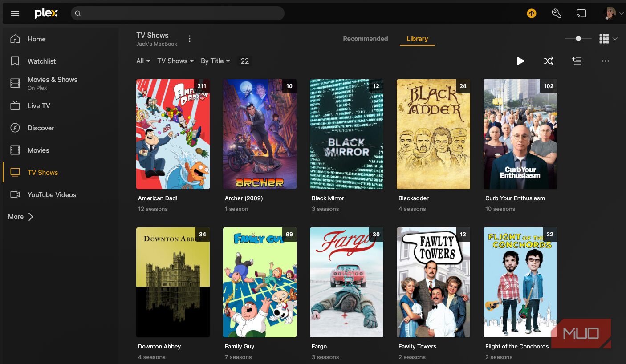Click the Archer (2009) title link
The width and height of the screenshot is (626, 364).
[244, 198]
